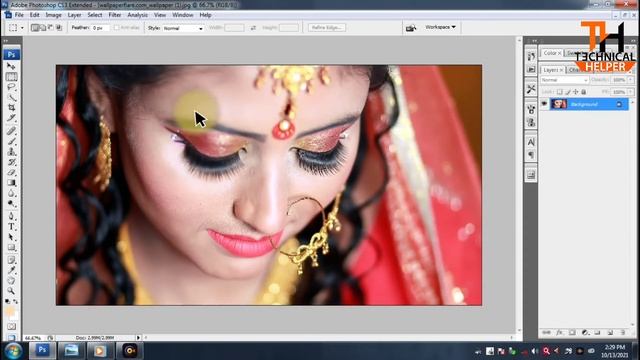Open the Tool Presets panel icon
Image resolution: width=640 pixels, height=360 pixels.
[x=531, y=89]
